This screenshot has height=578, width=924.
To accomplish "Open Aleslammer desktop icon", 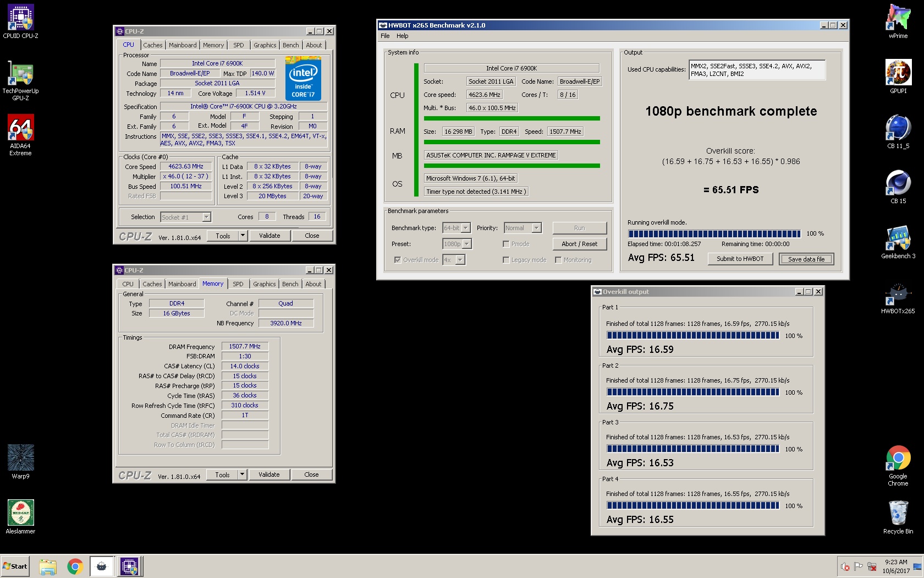I will click(20, 517).
